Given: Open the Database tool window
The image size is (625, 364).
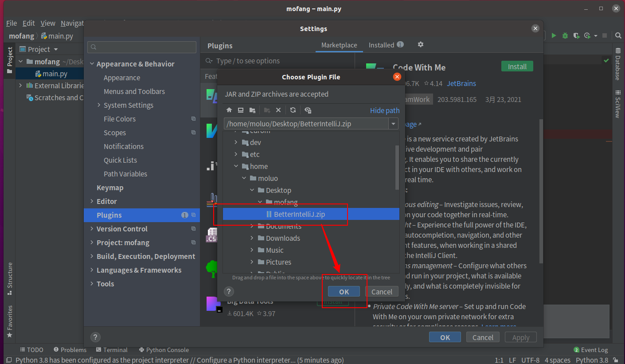Looking at the screenshot, I should click(618, 64).
